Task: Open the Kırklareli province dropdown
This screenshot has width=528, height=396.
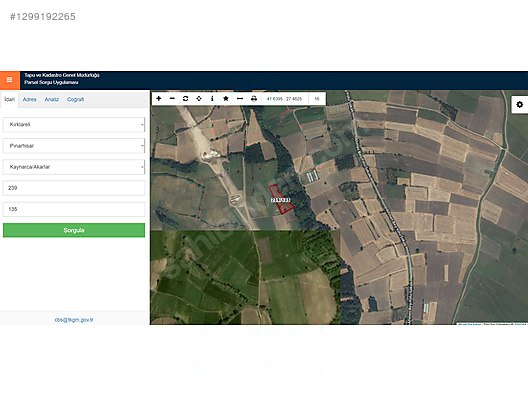Action: 74,125
